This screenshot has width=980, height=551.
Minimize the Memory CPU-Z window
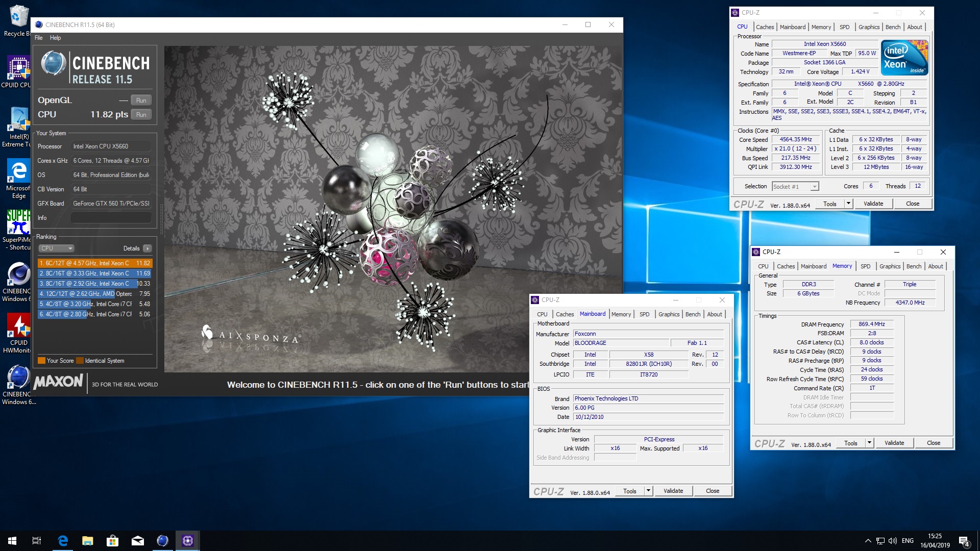896,252
